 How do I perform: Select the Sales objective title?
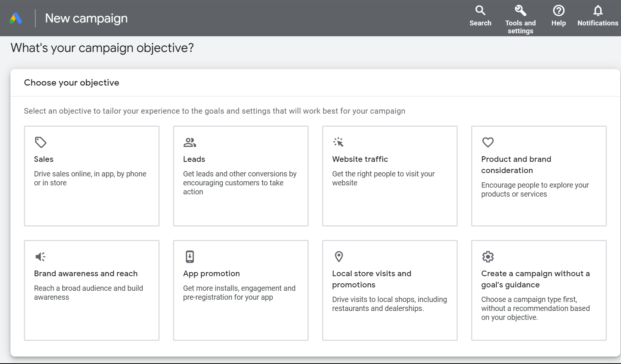point(44,159)
